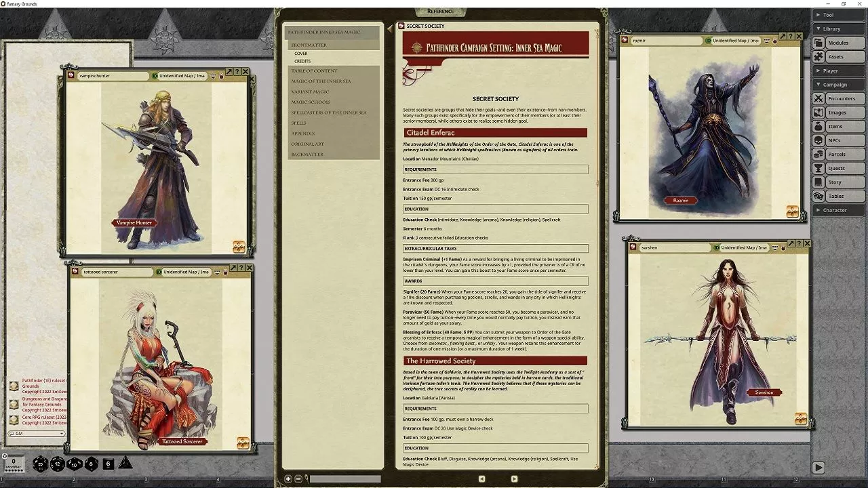868x488 pixels.
Task: Click the vampire hunter window link icon
Action: coord(71,75)
